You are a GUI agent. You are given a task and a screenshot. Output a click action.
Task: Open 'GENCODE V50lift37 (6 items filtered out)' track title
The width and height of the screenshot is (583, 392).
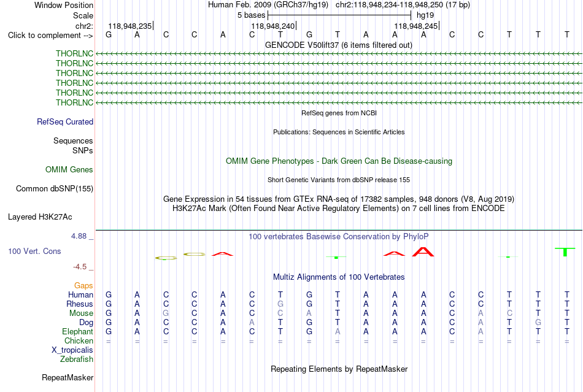338,45
